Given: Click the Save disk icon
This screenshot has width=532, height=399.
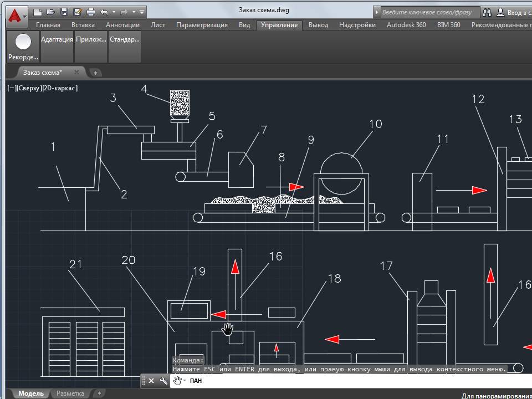Looking at the screenshot, I should point(64,12).
